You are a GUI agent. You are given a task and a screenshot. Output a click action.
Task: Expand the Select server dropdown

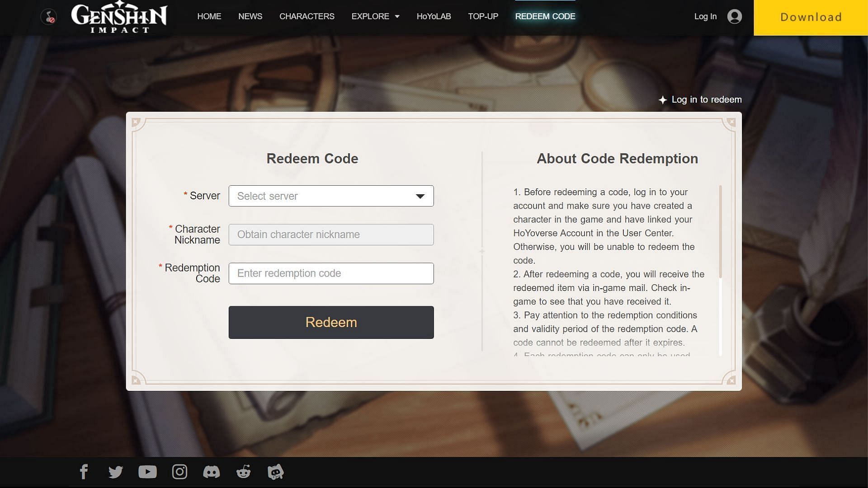331,196
